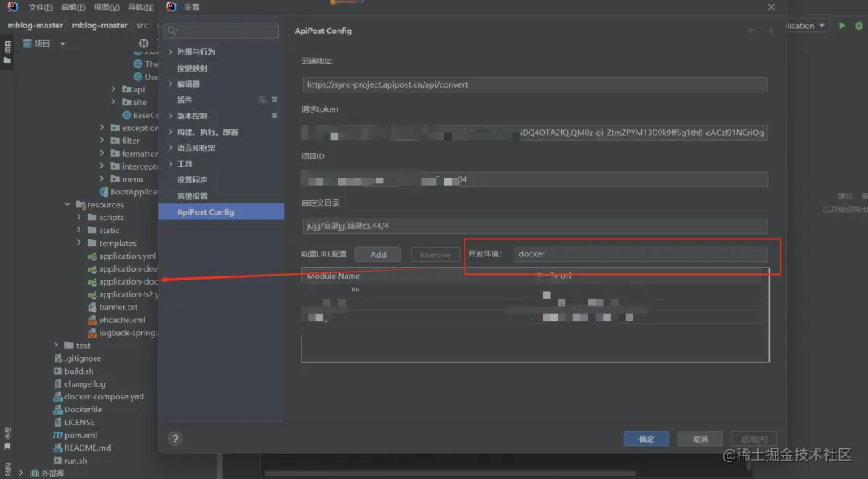Expand 外观与行为 settings group
This screenshot has width=868, height=479.
click(170, 51)
